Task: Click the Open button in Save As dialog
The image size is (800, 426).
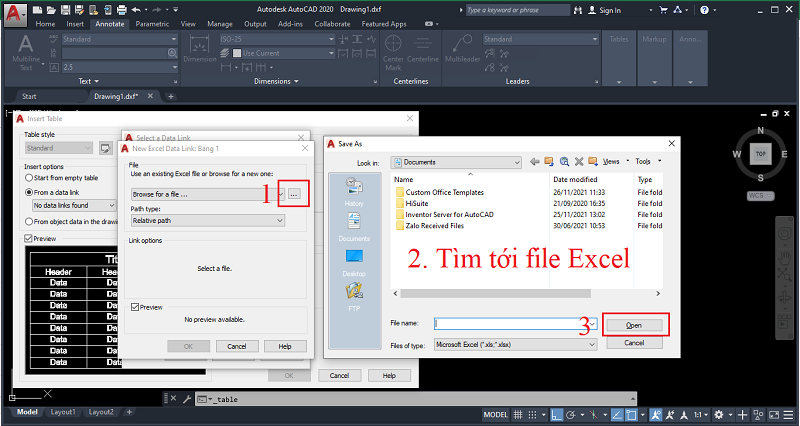Action: click(x=634, y=325)
